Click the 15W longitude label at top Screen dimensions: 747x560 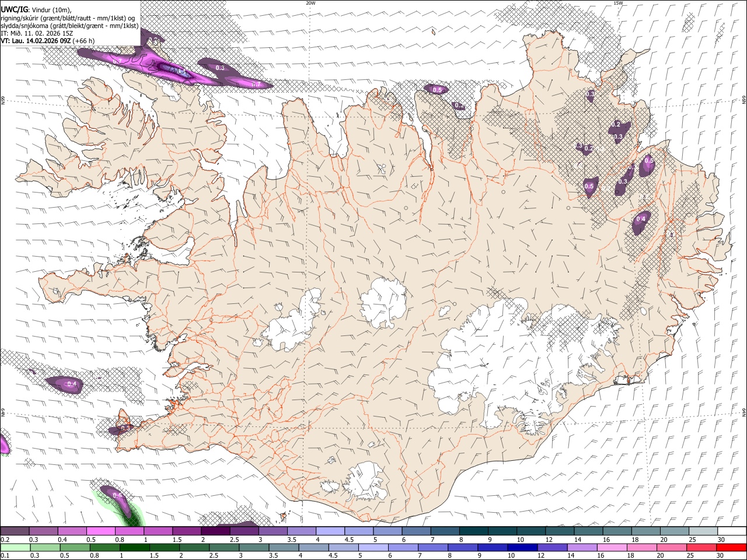(618, 3)
